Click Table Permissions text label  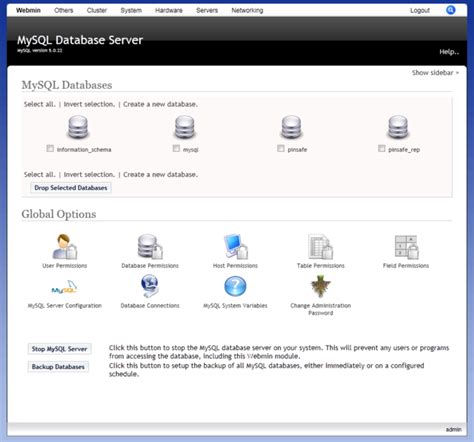(x=321, y=266)
